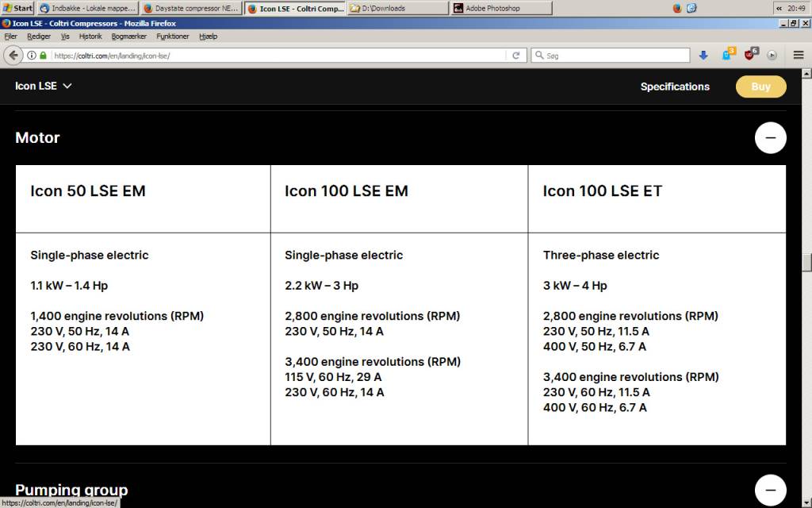Viewport: 812px width, 508px height.
Task: Open the Rediger menu
Action: coord(39,37)
